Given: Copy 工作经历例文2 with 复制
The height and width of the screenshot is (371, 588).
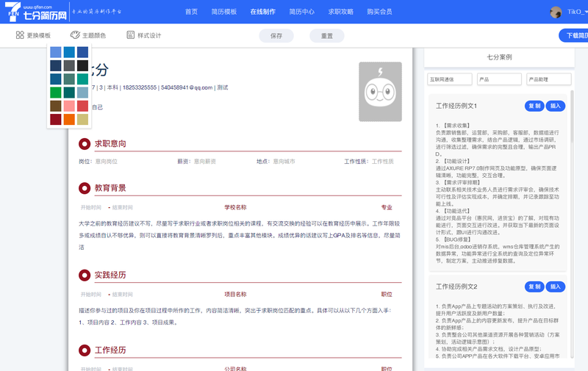Looking at the screenshot, I should (534, 287).
